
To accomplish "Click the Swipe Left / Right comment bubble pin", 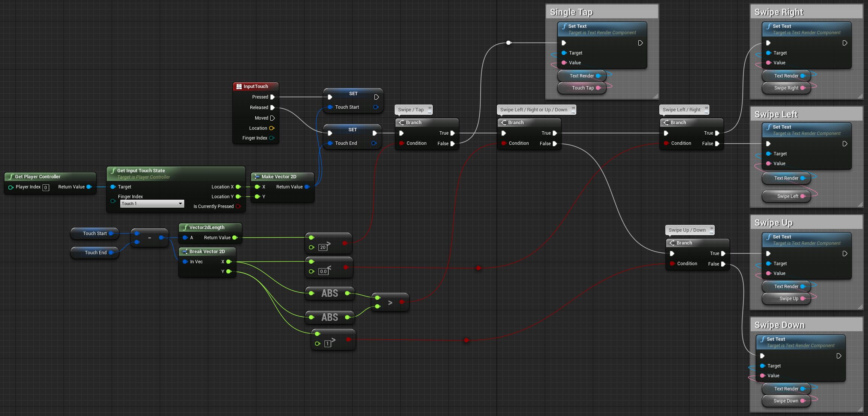I will 706,108.
